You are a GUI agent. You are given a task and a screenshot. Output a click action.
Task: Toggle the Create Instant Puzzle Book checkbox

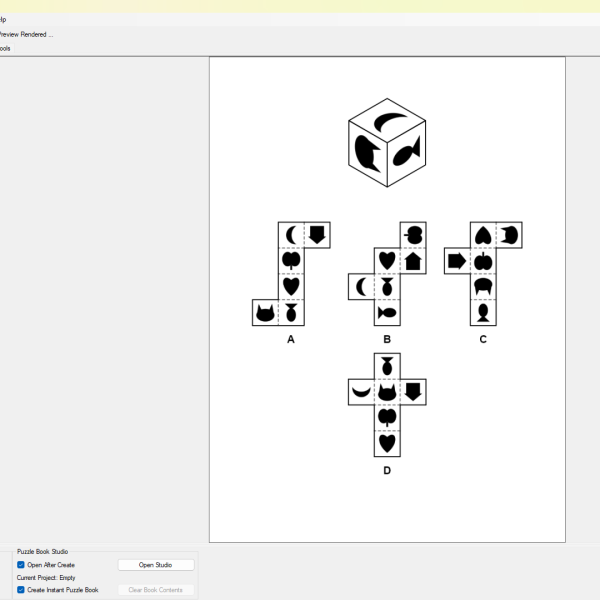point(21,590)
